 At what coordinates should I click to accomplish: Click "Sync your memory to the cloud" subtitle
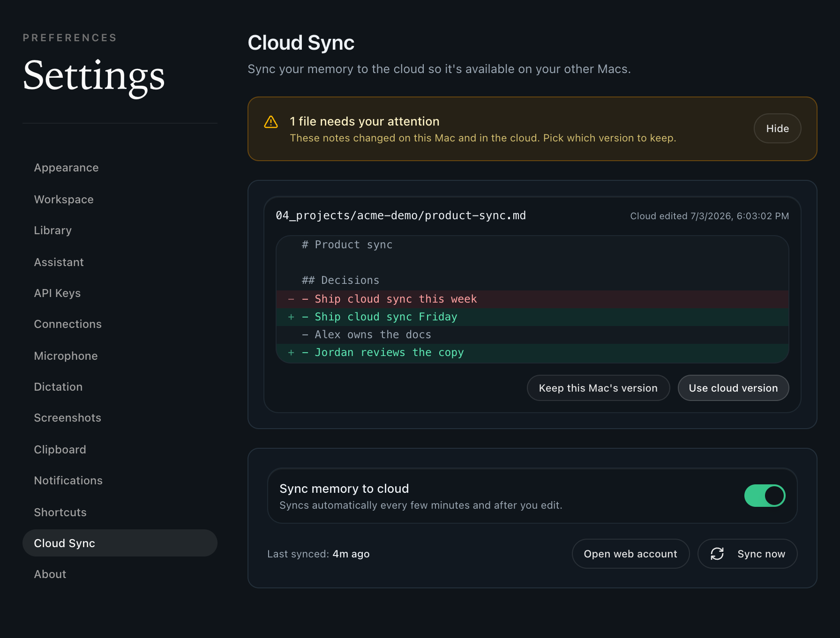point(439,69)
